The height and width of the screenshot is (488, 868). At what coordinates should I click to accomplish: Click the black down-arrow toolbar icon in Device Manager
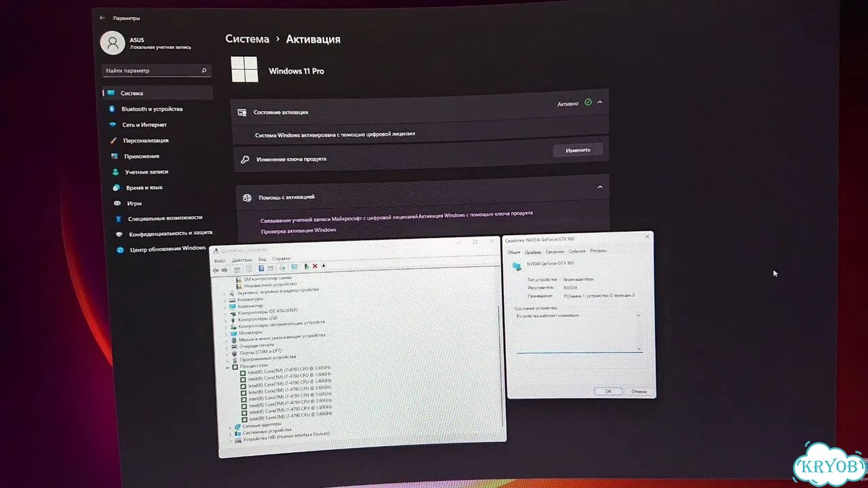323,266
